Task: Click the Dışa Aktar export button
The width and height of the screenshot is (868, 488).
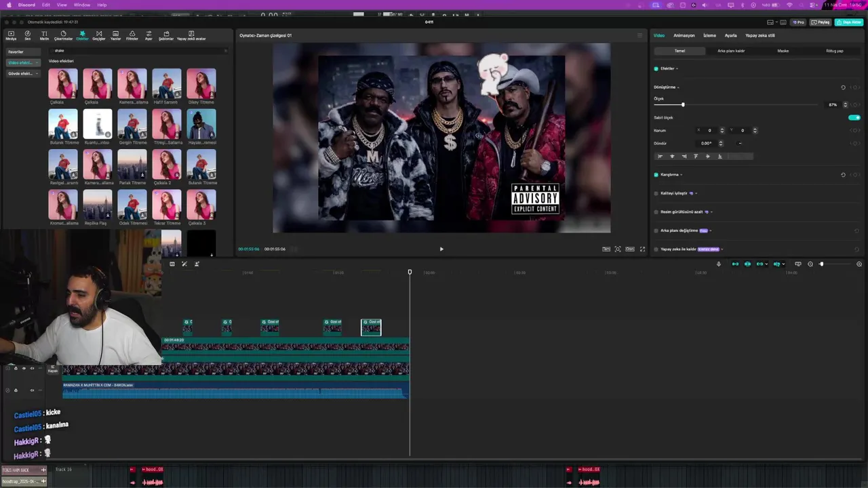Action: pos(848,22)
